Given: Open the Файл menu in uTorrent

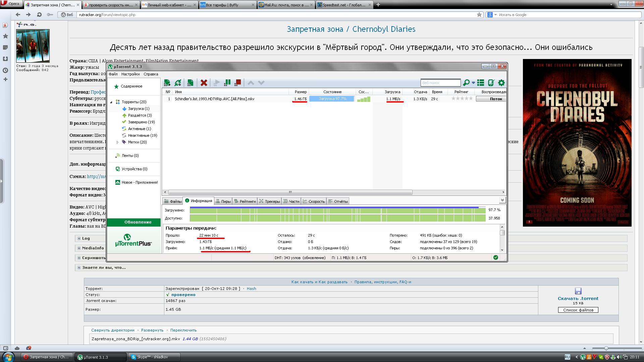Looking at the screenshot, I should 113,74.
